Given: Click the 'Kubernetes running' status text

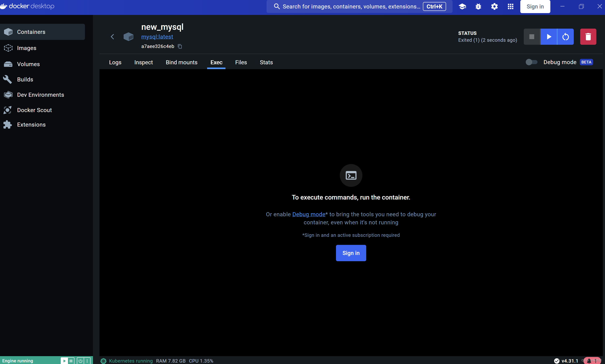Looking at the screenshot, I should [130, 361].
